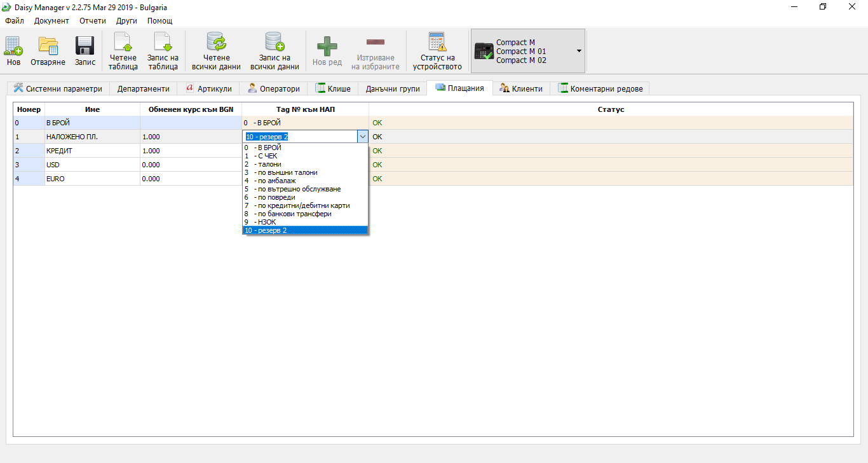Viewport: 868px width, 463px height.
Task: Click row number 4 cell
Action: (29, 179)
